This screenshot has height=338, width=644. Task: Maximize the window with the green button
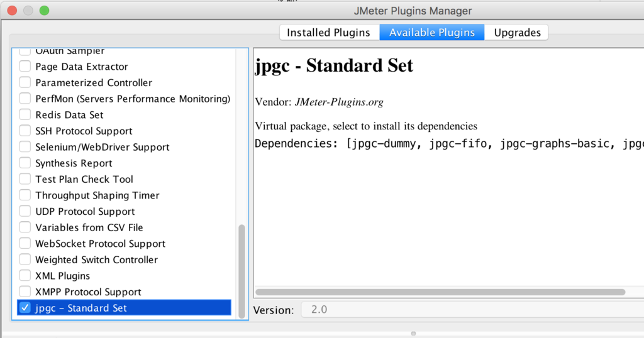45,11
